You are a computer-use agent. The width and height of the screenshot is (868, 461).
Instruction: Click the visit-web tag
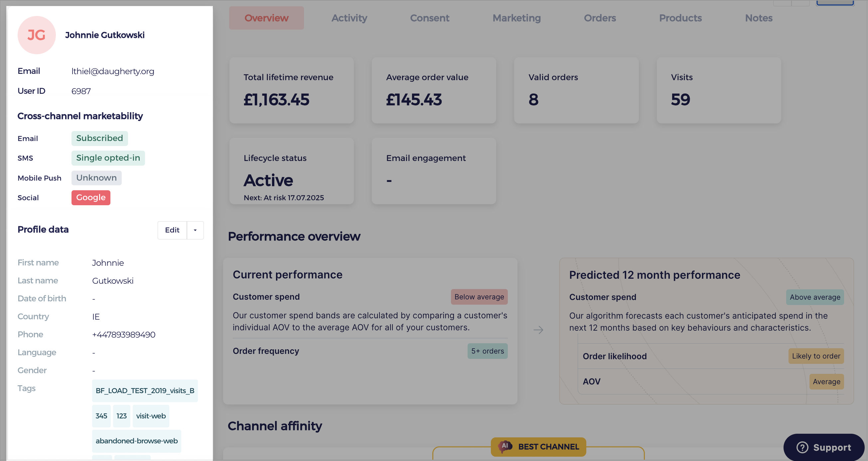click(151, 416)
